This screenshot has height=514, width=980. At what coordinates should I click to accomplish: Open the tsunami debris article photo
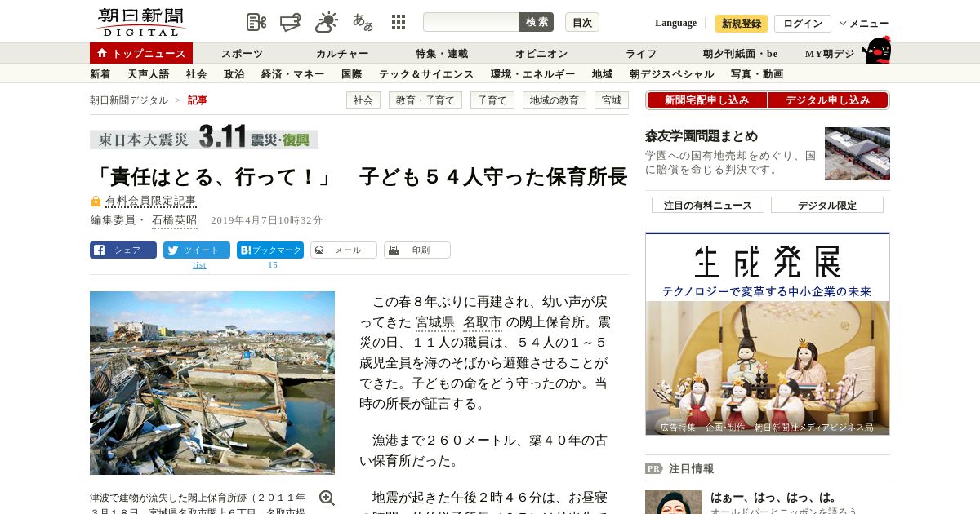point(212,383)
